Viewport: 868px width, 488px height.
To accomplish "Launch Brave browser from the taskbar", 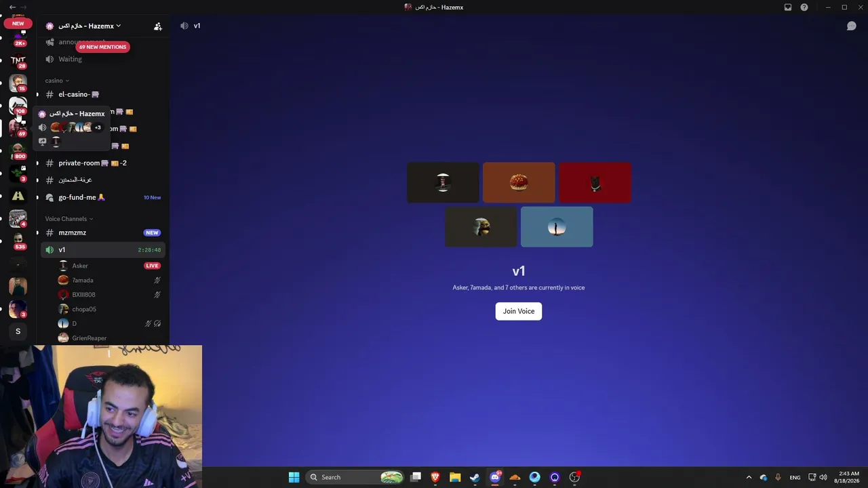I will point(435,477).
